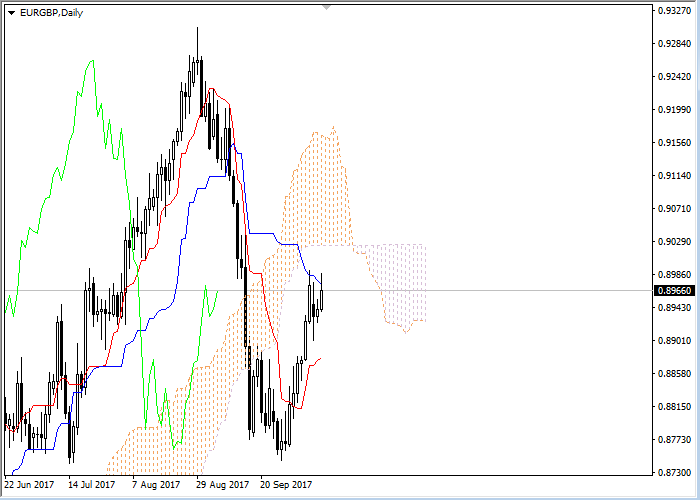
Task: Click the 0.88150 price axis label
Action: tap(674, 407)
